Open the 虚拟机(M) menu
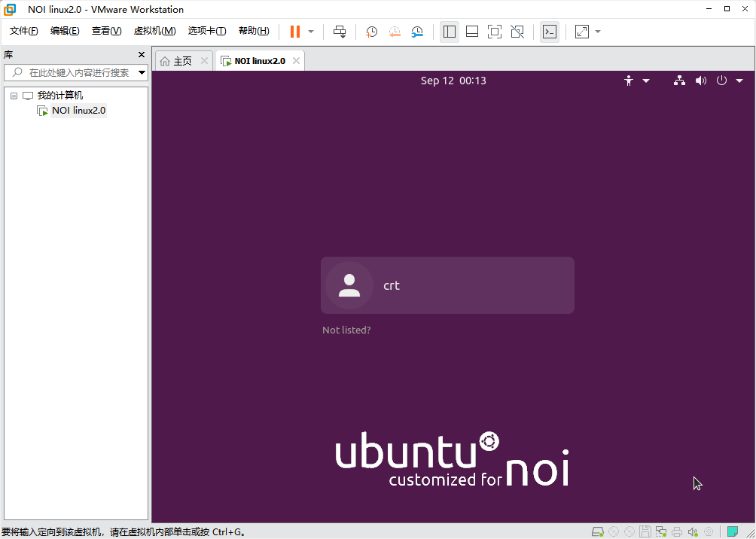The height and width of the screenshot is (539, 756). [155, 32]
